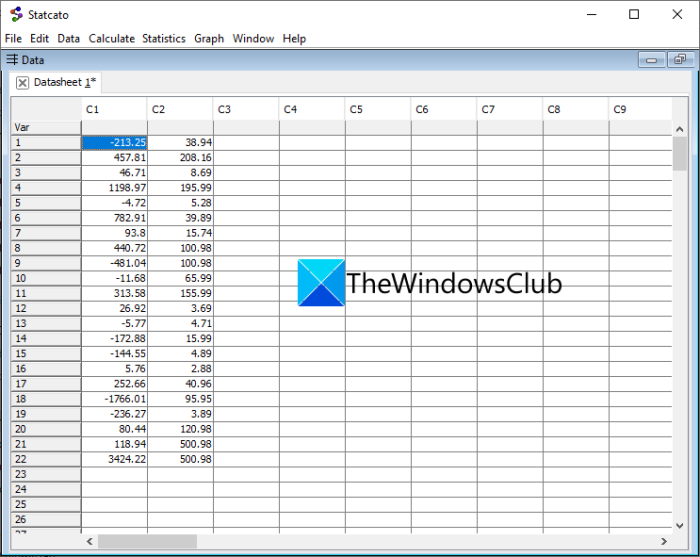Select cell with value 3424.22
The height and width of the screenshot is (557, 700).
point(114,459)
